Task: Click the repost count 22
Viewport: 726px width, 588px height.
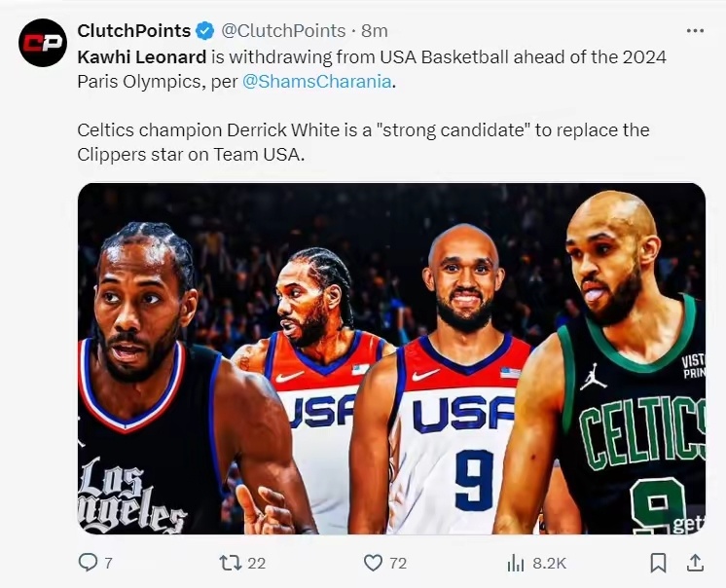Action: [256, 563]
